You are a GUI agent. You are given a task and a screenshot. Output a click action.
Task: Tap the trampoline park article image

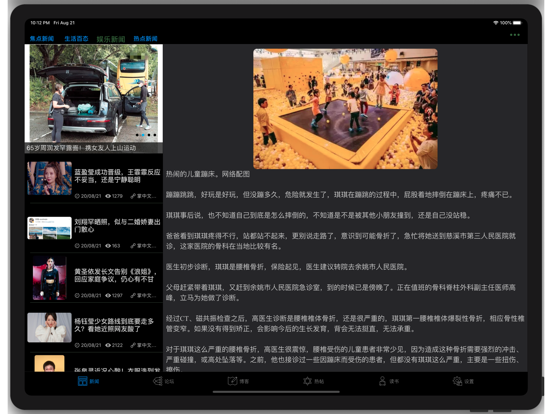(345, 109)
